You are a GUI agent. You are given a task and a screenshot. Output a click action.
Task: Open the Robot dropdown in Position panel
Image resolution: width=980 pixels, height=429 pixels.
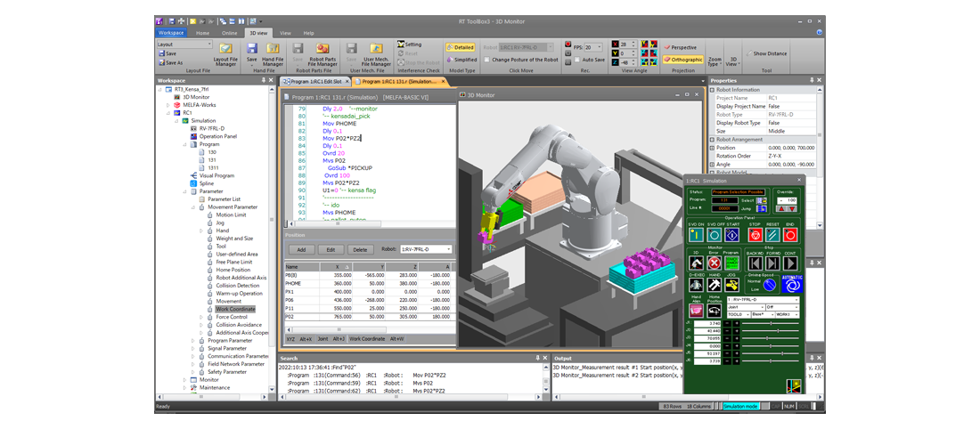[x=426, y=249]
